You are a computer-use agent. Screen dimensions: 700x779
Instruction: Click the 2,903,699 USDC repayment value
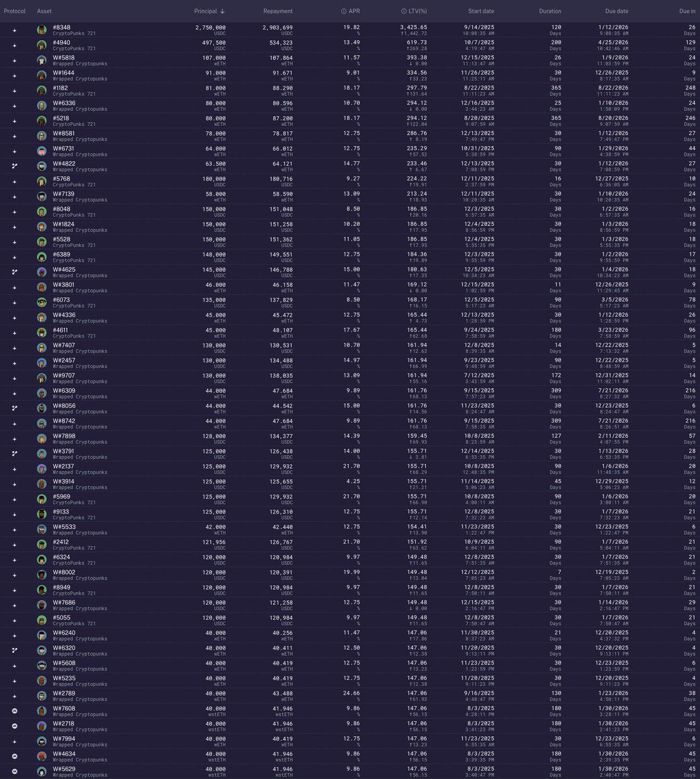click(278, 30)
